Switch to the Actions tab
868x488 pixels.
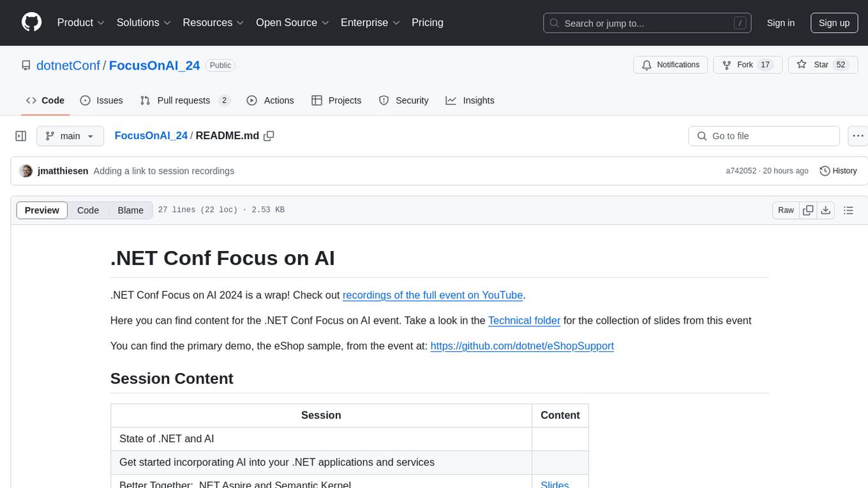(270, 100)
